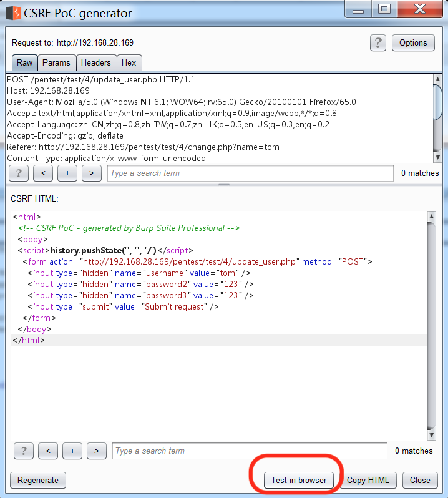448x498 pixels.
Task: Switch to the Raw tab
Action: point(25,62)
